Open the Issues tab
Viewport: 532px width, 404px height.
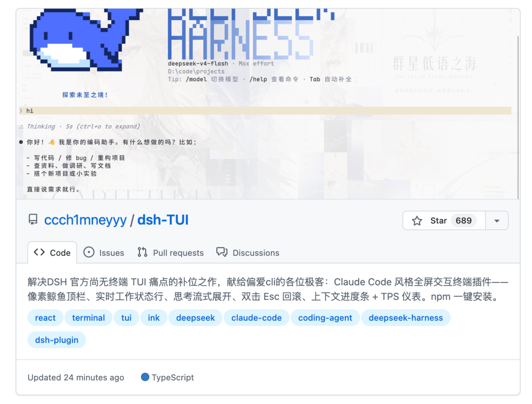tap(104, 252)
